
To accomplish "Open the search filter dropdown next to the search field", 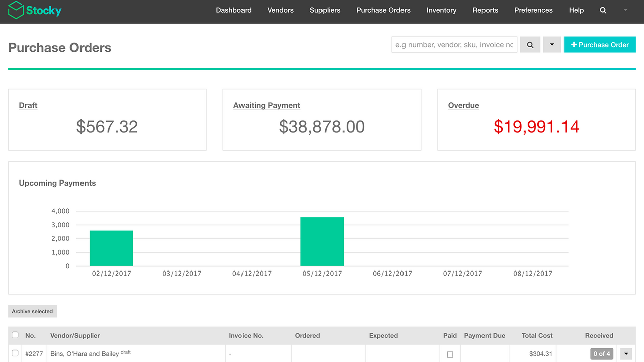I will 552,44.
